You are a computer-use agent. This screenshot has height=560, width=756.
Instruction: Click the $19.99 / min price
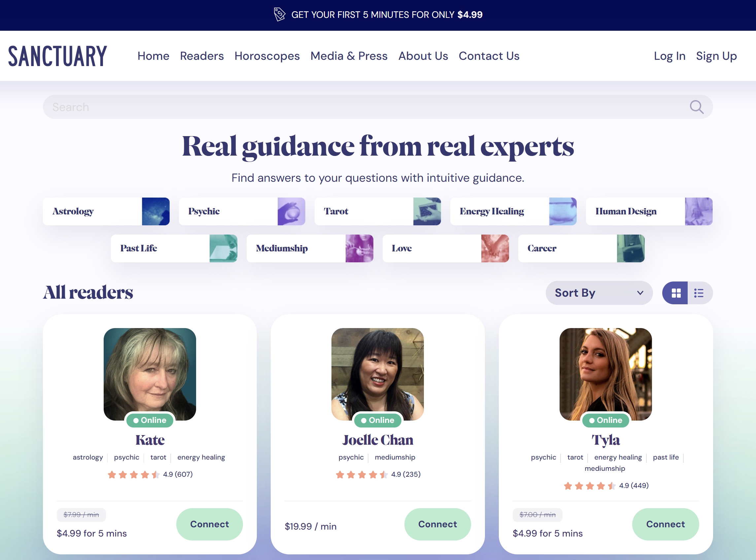(x=311, y=526)
